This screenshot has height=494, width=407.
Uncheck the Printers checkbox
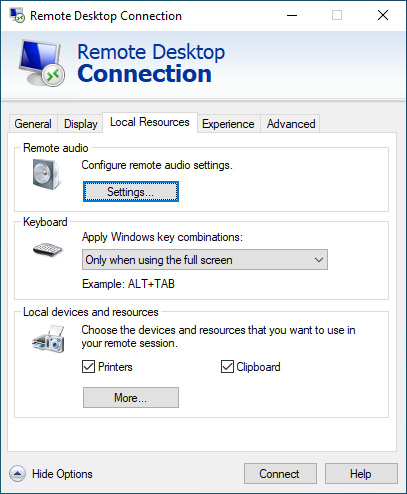88,367
